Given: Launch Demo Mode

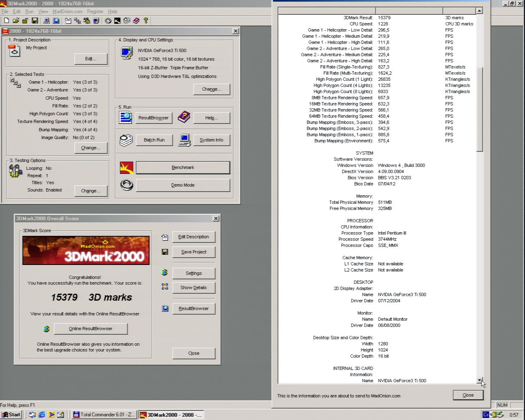Looking at the screenshot, I should [183, 185].
